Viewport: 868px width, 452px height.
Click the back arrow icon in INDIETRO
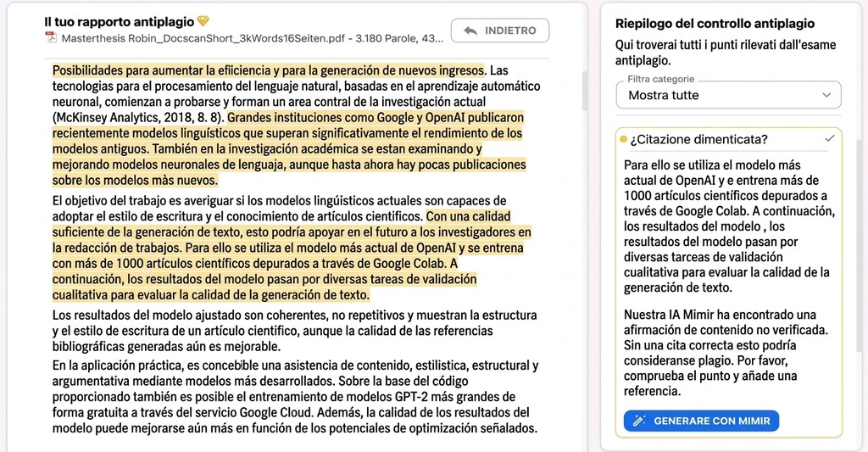(x=470, y=31)
